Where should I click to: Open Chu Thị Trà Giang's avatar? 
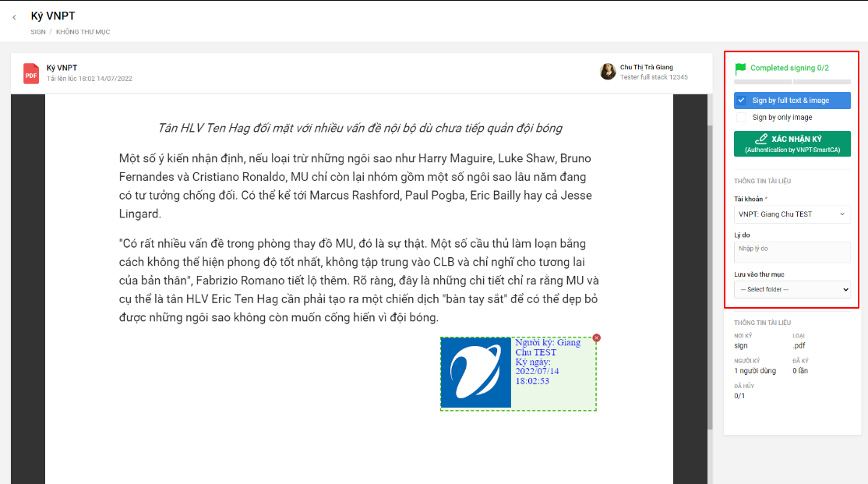pos(608,72)
